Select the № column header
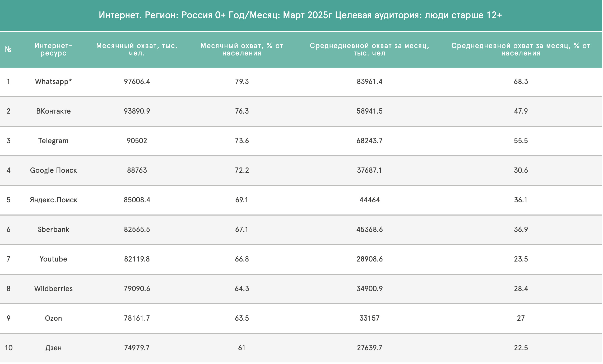This screenshot has width=603, height=364. coord(8,49)
